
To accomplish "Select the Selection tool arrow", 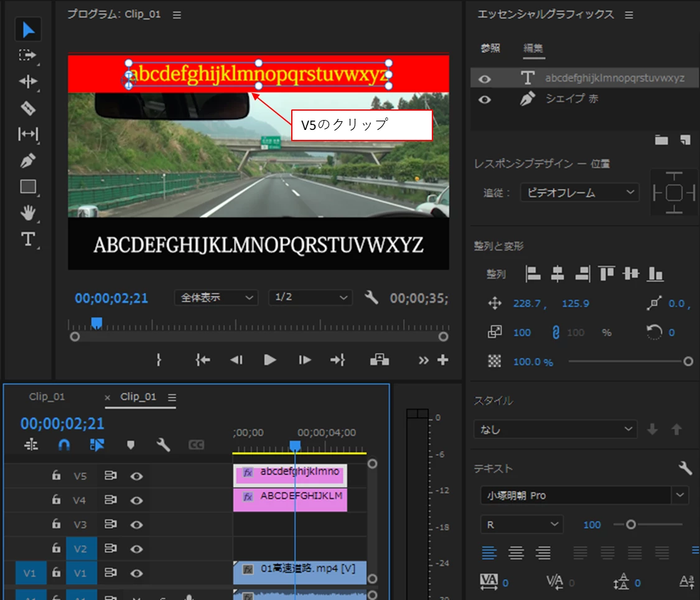I will click(x=28, y=29).
